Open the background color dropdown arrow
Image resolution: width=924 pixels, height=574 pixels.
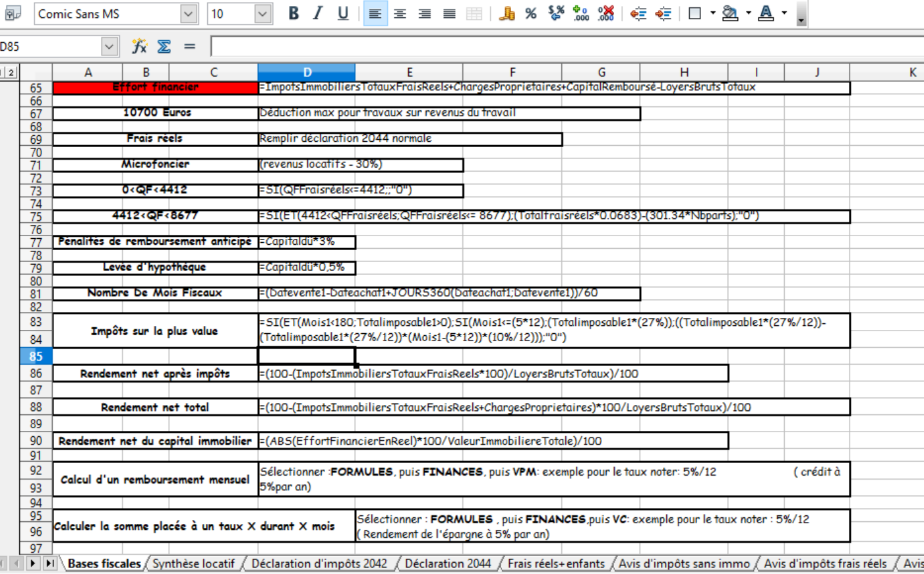749,13
